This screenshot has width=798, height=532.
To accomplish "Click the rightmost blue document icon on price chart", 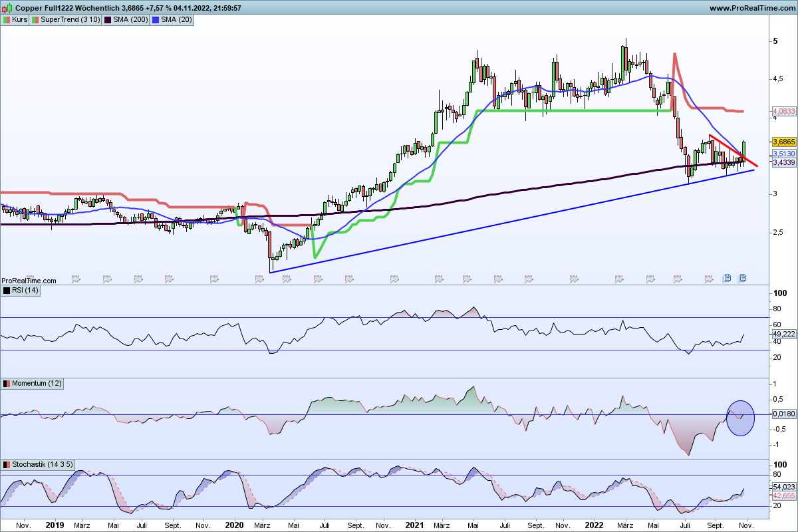I will [742, 277].
